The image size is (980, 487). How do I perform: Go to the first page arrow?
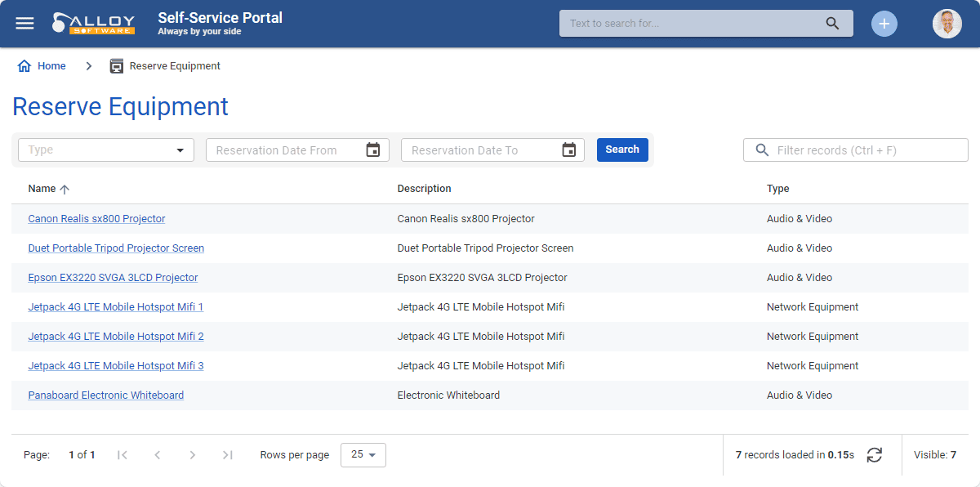(x=122, y=455)
